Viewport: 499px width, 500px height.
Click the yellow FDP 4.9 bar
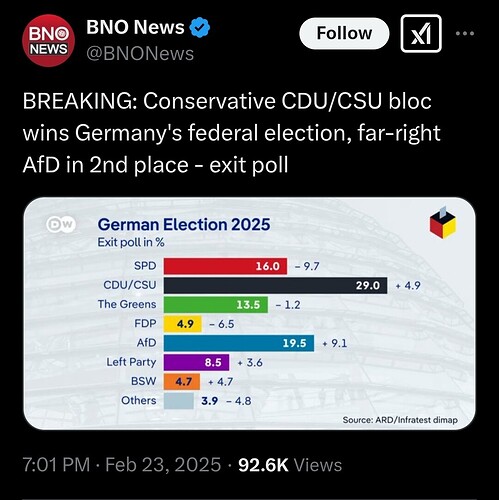point(183,324)
